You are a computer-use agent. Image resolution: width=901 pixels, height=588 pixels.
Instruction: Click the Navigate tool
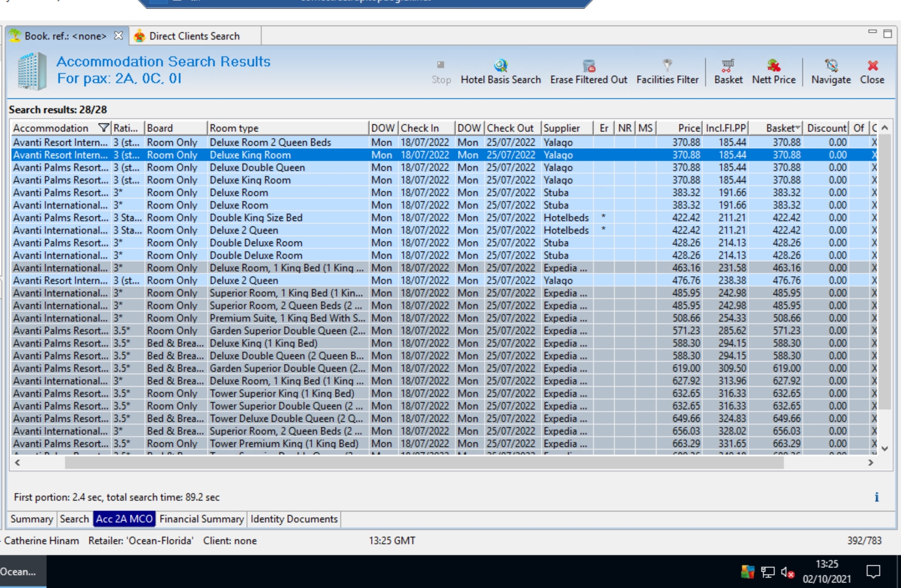(x=831, y=72)
